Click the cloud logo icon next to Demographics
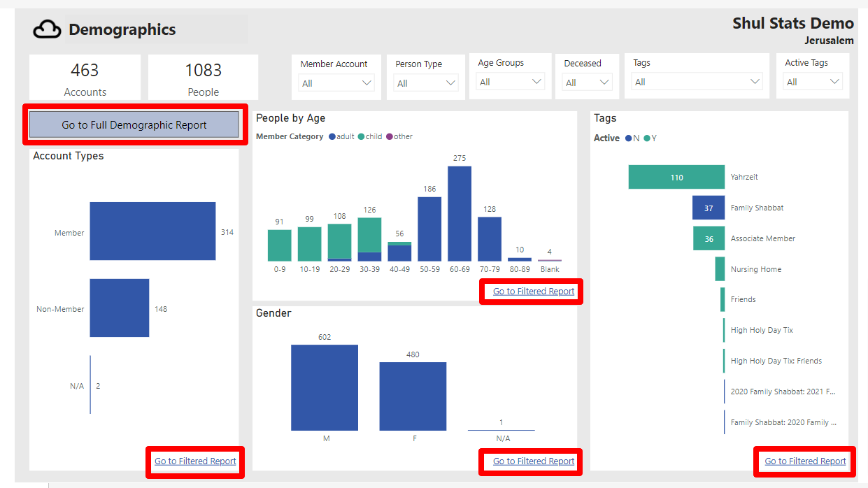This screenshot has width=868, height=488. tap(46, 29)
